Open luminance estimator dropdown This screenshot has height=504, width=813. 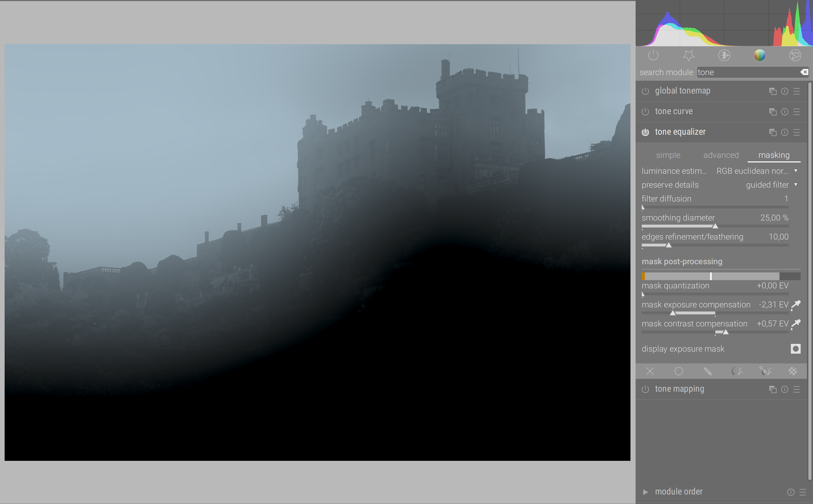click(x=752, y=171)
